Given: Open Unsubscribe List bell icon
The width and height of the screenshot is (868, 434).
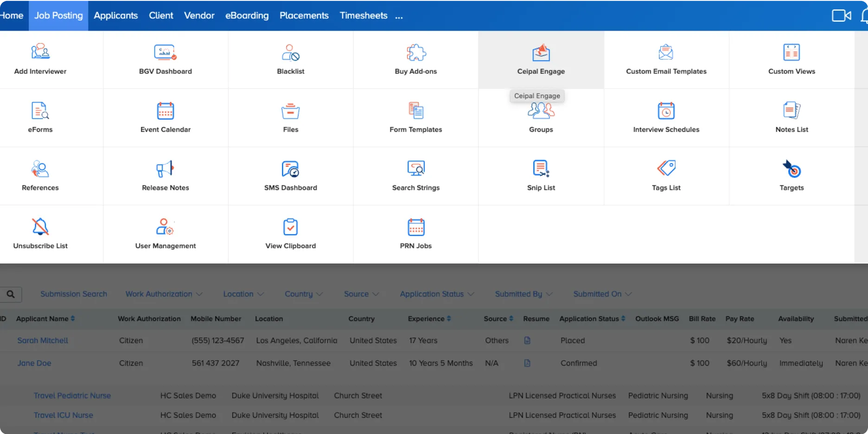Looking at the screenshot, I should [40, 227].
